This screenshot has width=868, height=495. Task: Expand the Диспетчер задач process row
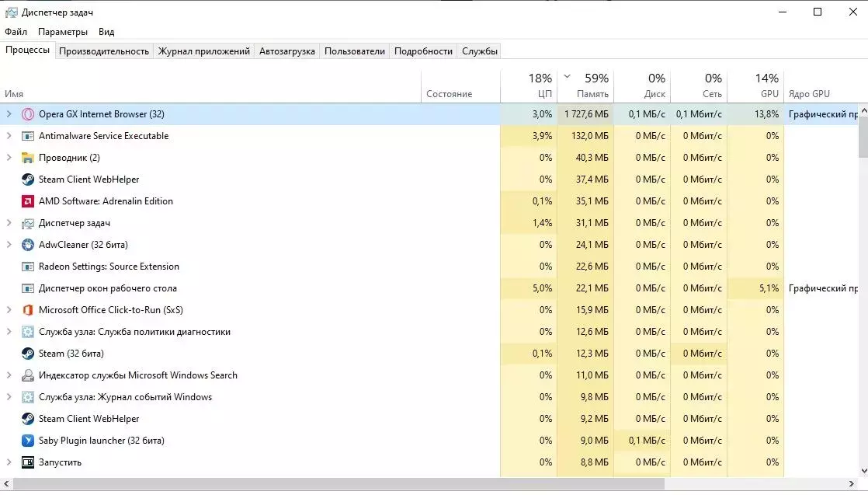click(x=9, y=223)
